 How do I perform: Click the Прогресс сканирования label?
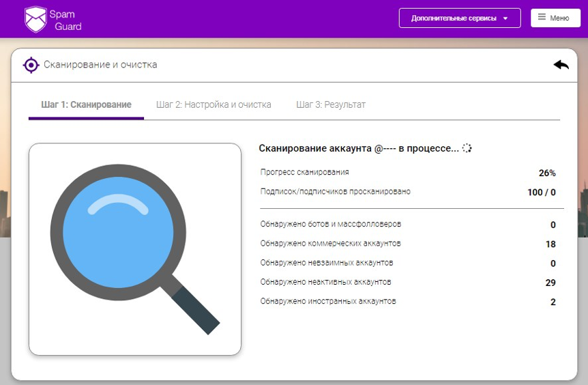pos(304,172)
